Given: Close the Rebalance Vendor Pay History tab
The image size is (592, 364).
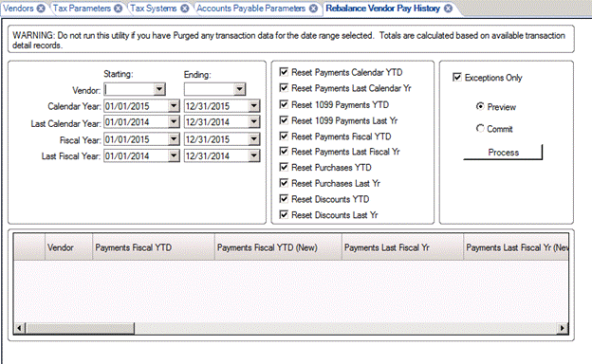Looking at the screenshot, I should (448, 9).
